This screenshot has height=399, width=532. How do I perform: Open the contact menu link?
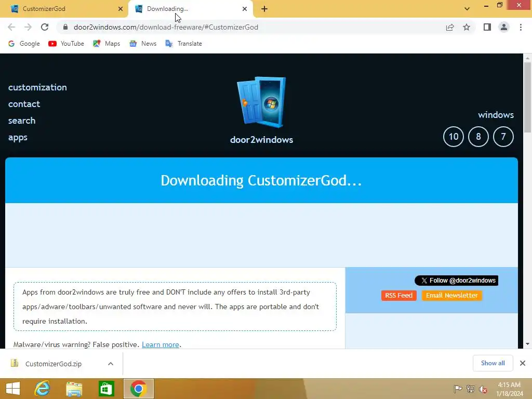pos(24,104)
